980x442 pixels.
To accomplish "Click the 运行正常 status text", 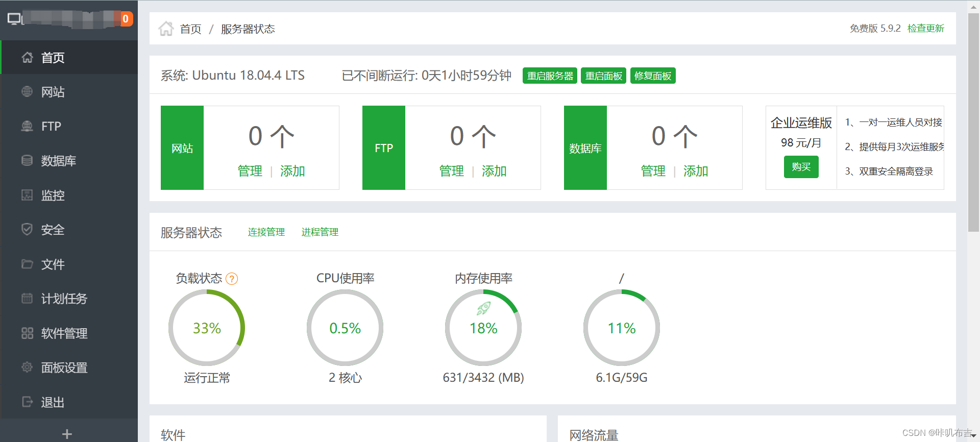I will pos(207,378).
